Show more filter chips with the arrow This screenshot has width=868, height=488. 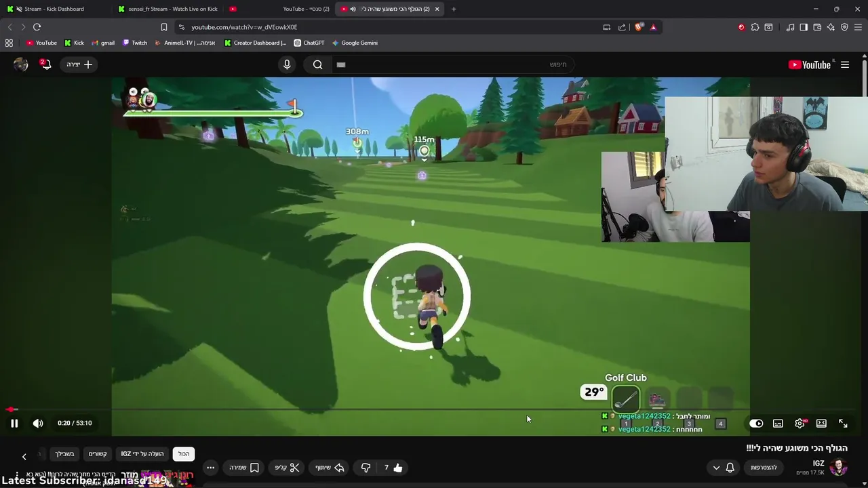pos(24,457)
